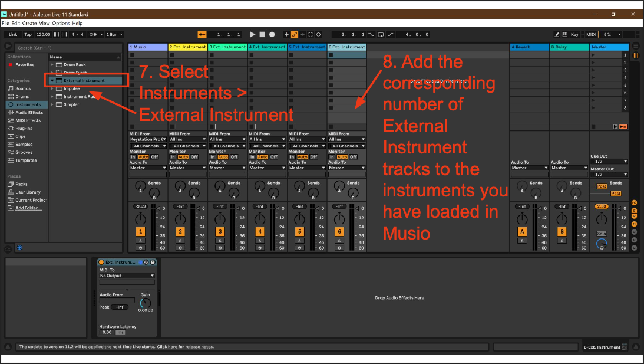Toggle track 5 activator button
The image size is (644, 364).
(299, 232)
